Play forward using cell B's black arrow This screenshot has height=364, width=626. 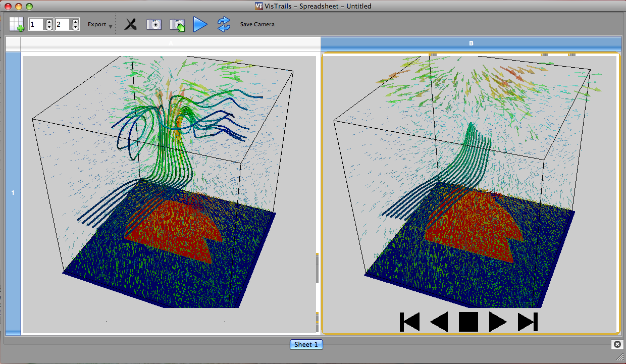tap(497, 322)
